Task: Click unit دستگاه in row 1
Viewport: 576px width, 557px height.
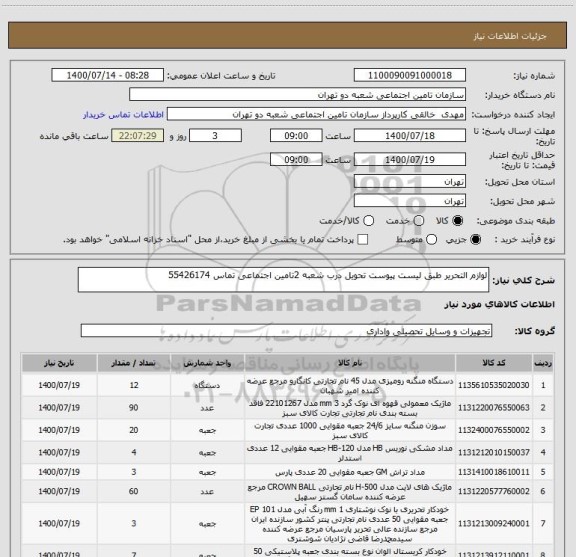Action: click(208, 386)
